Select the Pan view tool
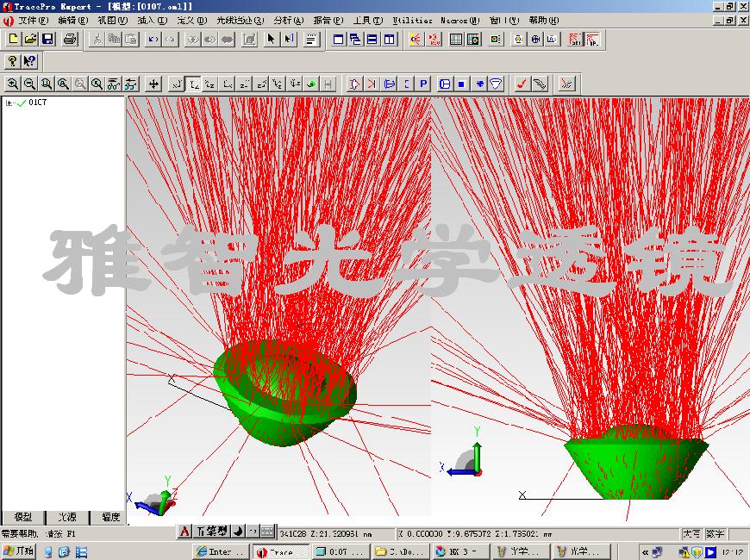The height and width of the screenshot is (560, 750). coord(154,84)
